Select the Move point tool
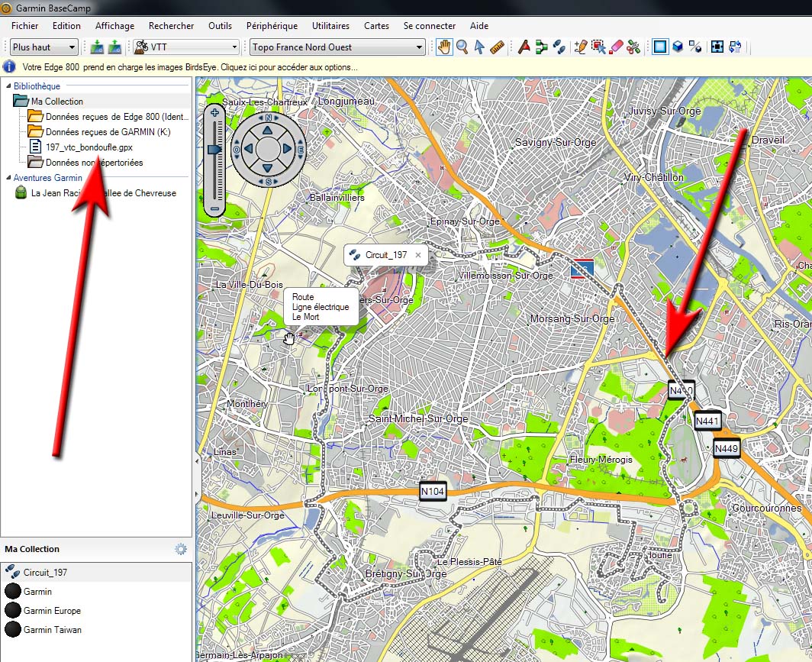Image resolution: width=812 pixels, height=662 pixels. (x=598, y=47)
